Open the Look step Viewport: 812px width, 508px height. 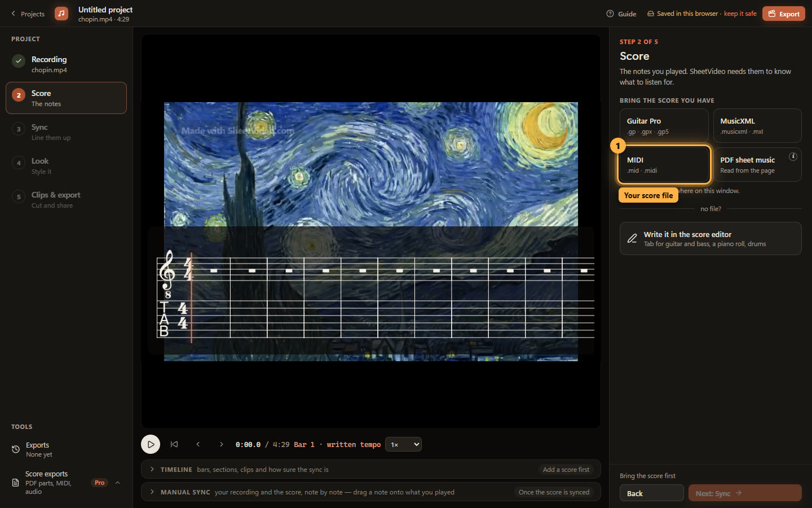click(x=66, y=166)
